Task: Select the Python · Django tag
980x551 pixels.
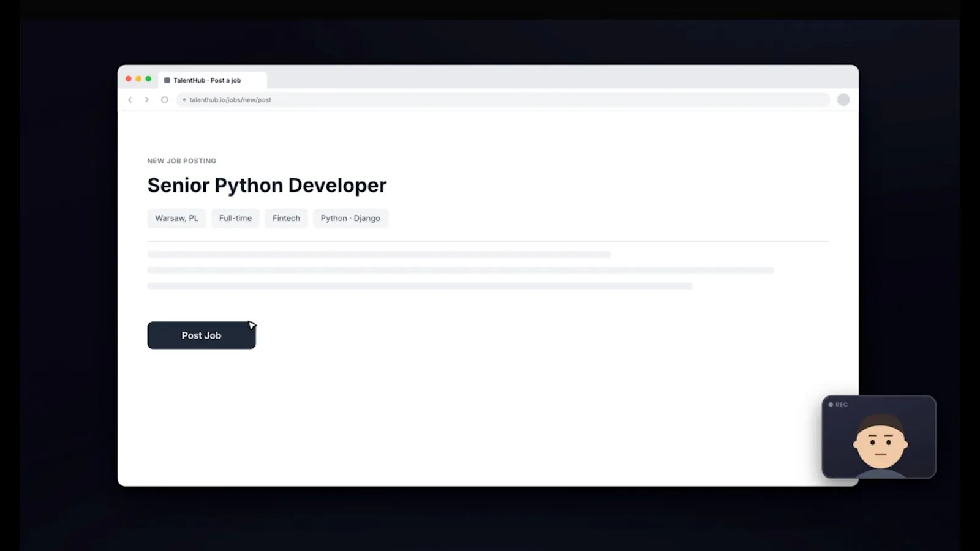Action: tap(350, 219)
